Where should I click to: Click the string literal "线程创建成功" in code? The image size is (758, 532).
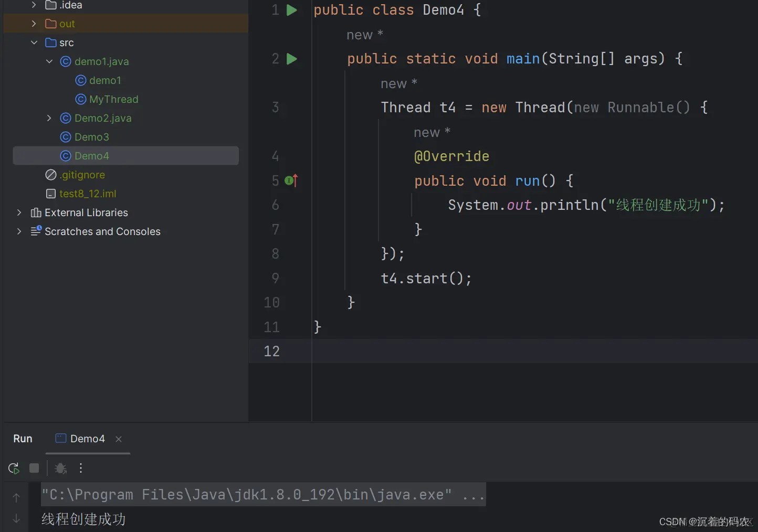pos(658,205)
